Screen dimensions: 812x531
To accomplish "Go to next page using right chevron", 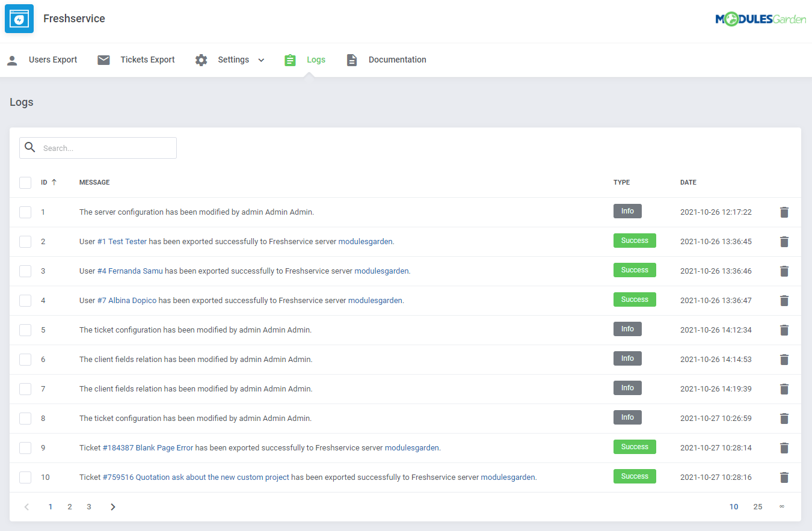I will [113, 507].
